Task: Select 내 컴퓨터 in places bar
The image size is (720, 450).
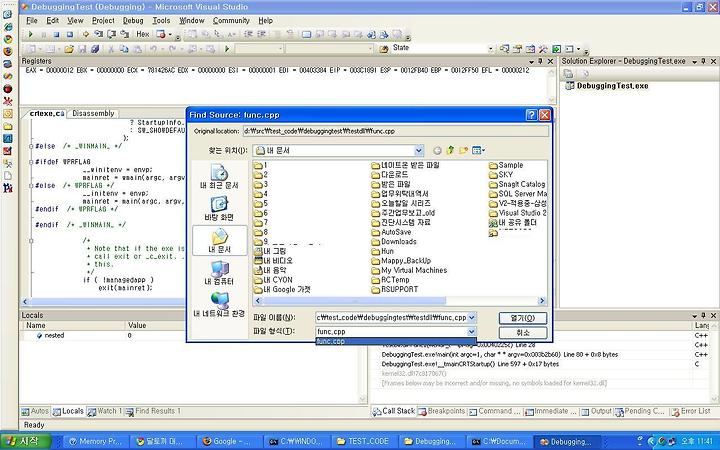Action: coord(219,273)
